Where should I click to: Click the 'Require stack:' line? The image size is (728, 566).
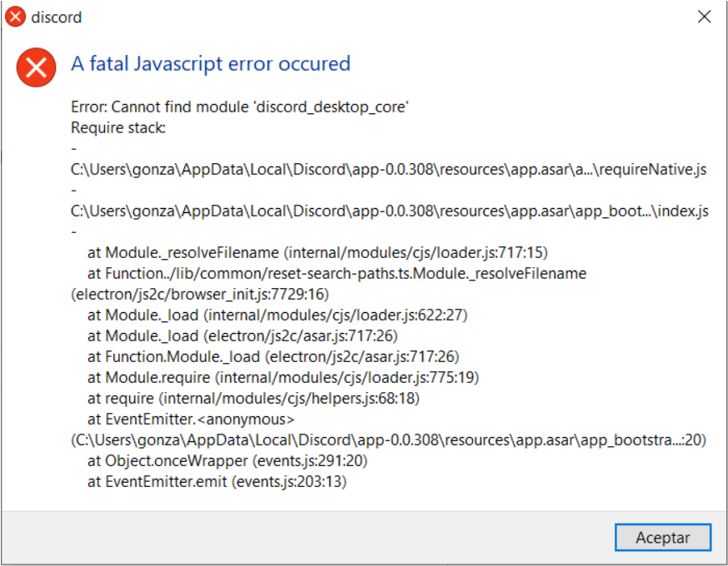(118, 127)
